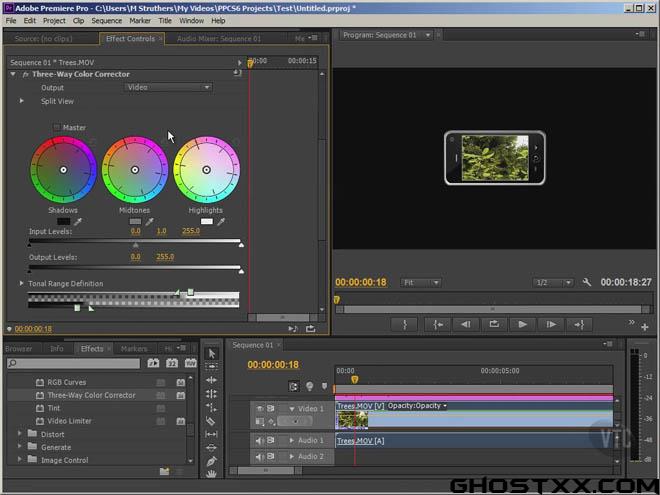Viewport: 660px width, 495px height.
Task: Enable the Master checkbox
Action: tap(57, 128)
